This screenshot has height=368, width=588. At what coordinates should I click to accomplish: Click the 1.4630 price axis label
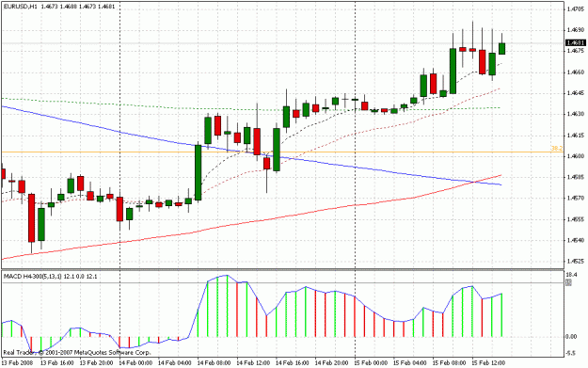[575, 114]
